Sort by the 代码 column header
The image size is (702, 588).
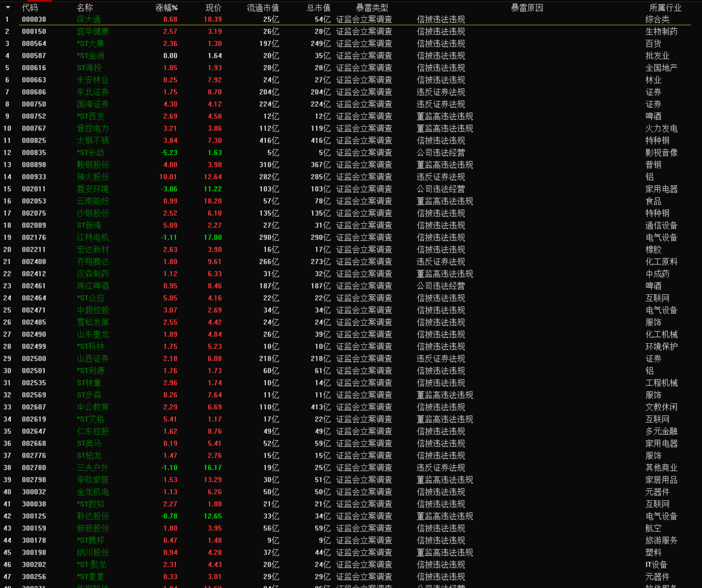pos(30,7)
